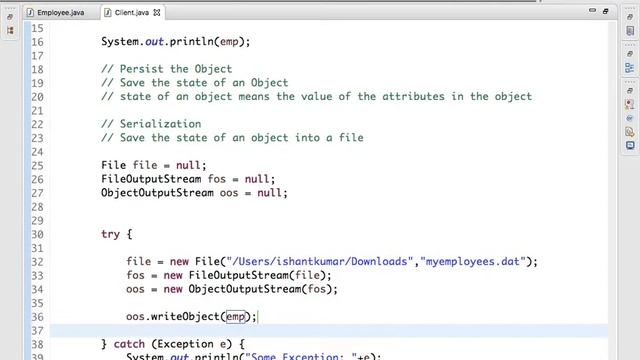
Task: Close the Client.java tab
Action: (x=157, y=13)
